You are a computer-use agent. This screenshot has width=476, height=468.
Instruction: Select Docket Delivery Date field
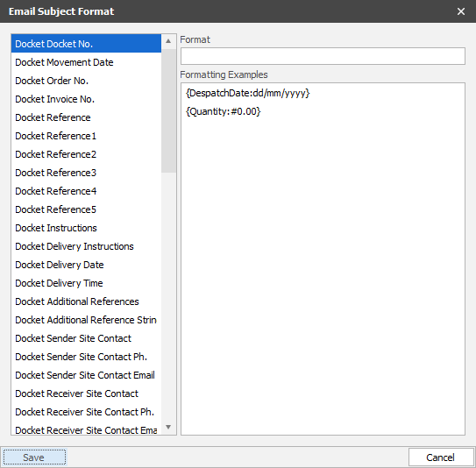[86, 265]
